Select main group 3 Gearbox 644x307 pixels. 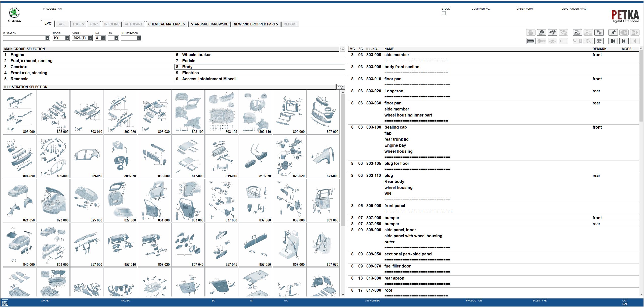pyautogui.click(x=88, y=67)
